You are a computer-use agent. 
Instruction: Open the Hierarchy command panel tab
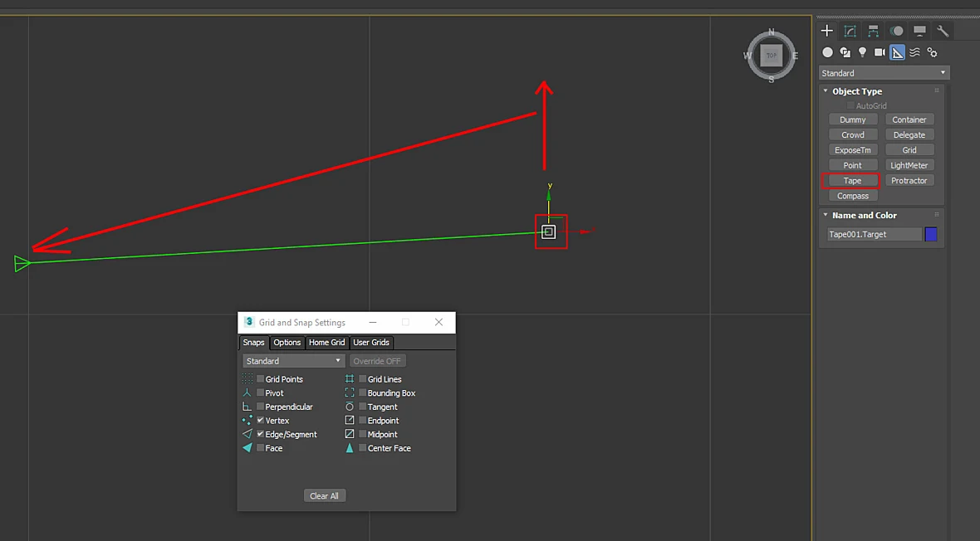873,31
